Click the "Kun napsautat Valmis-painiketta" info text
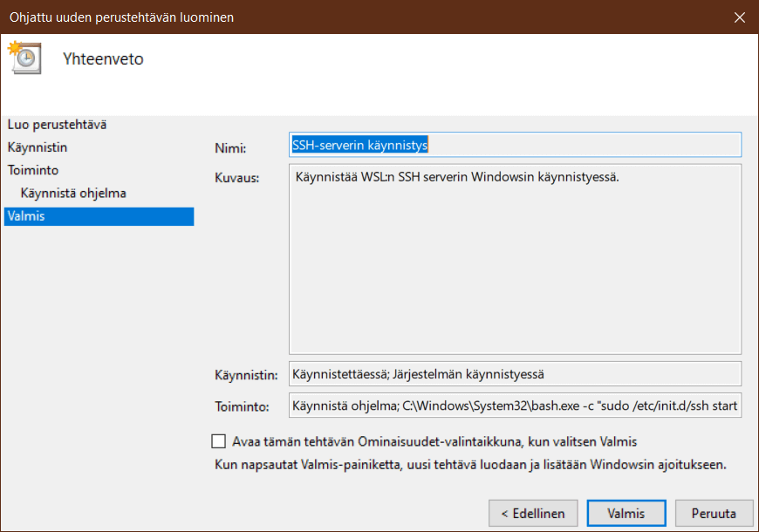This screenshot has width=759, height=532. coord(470,465)
